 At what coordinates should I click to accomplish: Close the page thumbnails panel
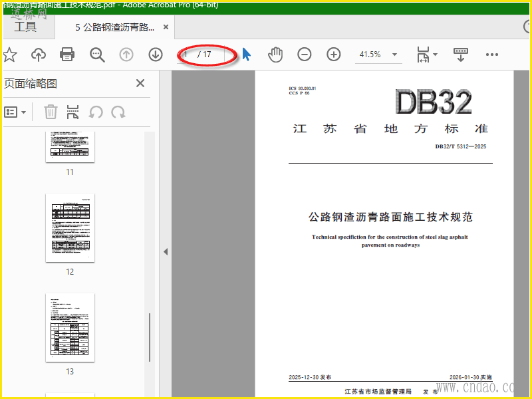point(140,83)
